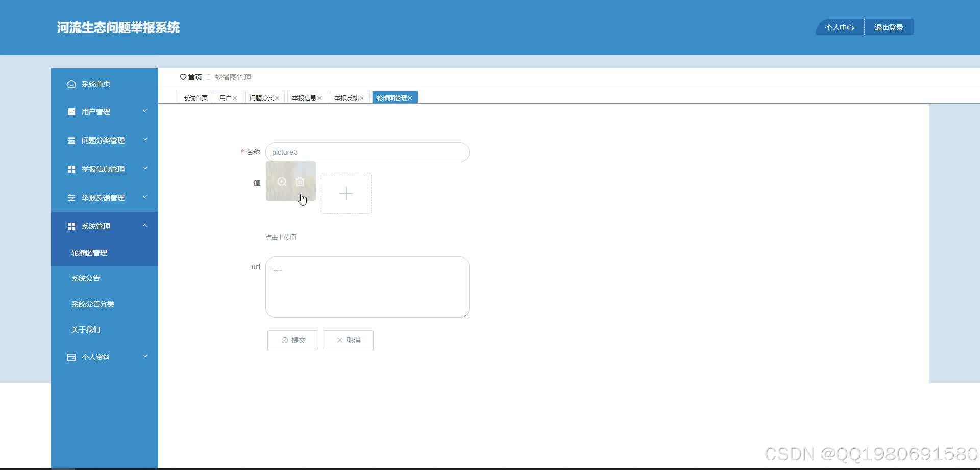The width and height of the screenshot is (980, 470).
Task: Click the panel icon beside 个人资料
Action: [71, 357]
